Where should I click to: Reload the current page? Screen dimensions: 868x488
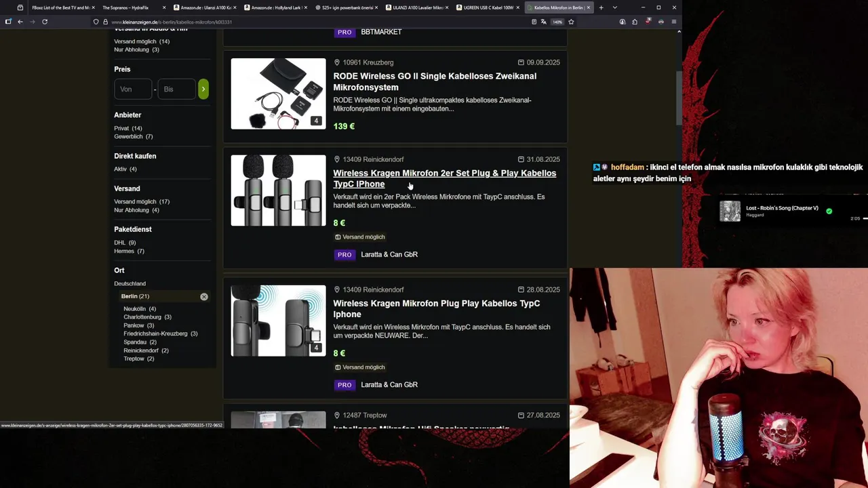point(45,22)
